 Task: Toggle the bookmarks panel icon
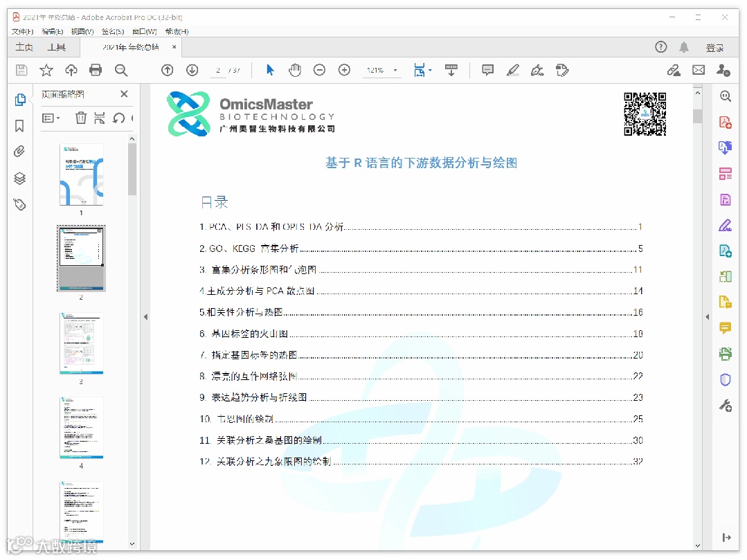19,126
